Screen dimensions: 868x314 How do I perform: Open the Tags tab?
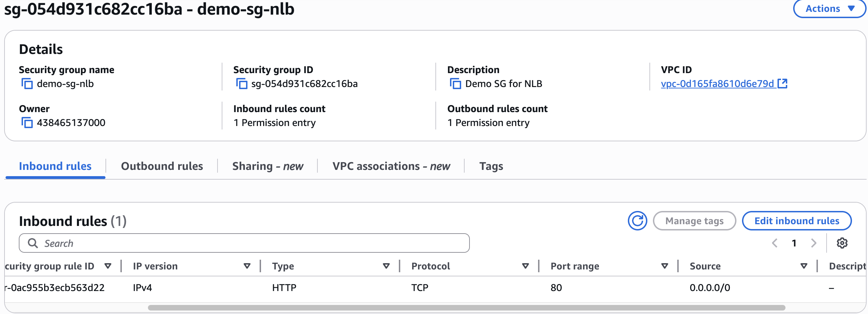pos(491,166)
